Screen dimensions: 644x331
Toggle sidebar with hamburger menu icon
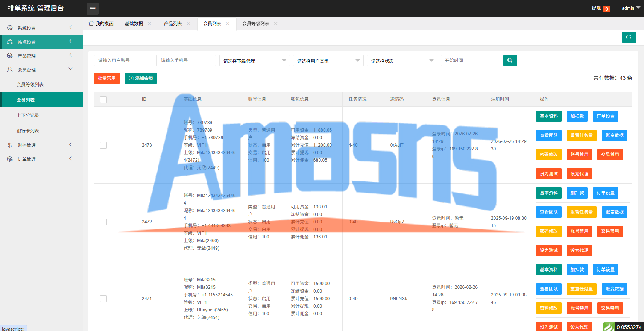93,8
